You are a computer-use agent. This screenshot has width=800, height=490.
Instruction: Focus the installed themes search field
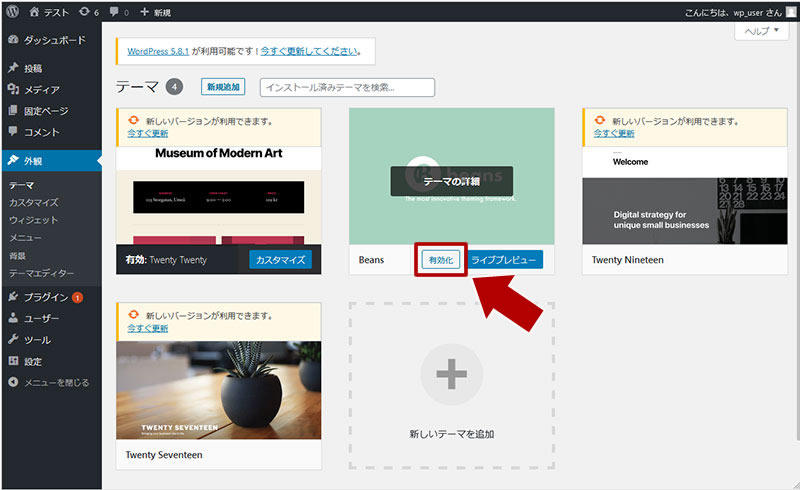347,87
